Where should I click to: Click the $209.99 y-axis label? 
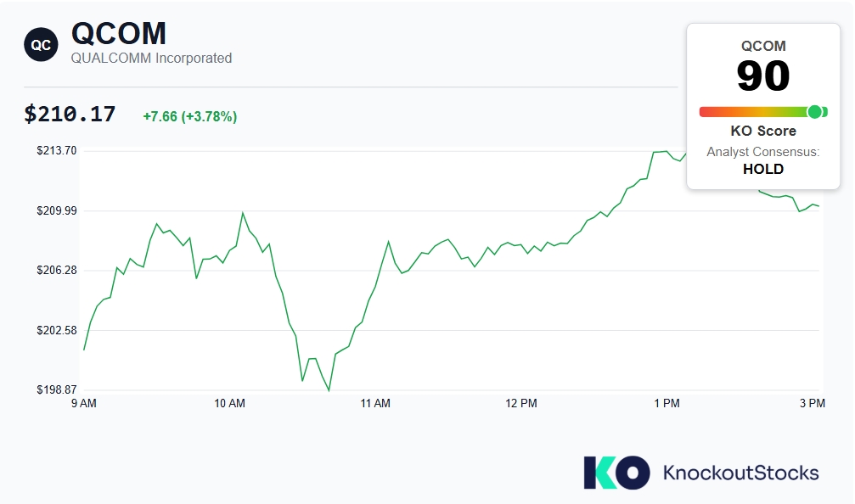[x=57, y=210]
